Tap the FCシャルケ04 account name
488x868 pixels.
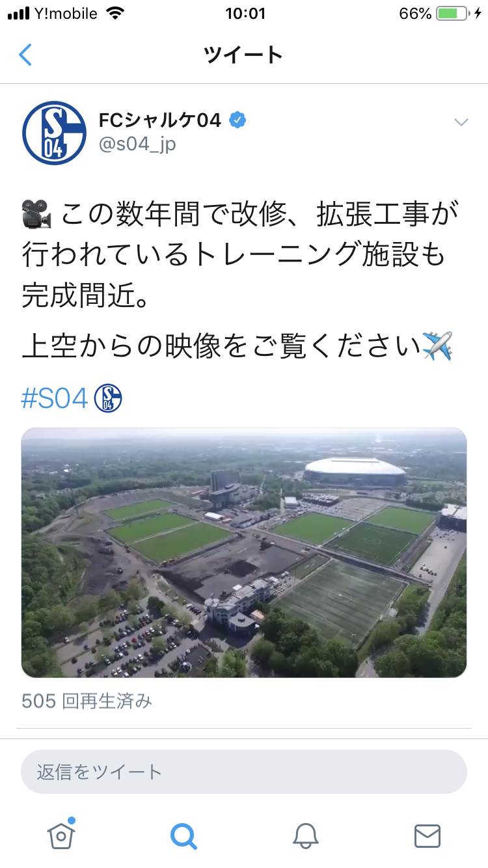pos(160,120)
